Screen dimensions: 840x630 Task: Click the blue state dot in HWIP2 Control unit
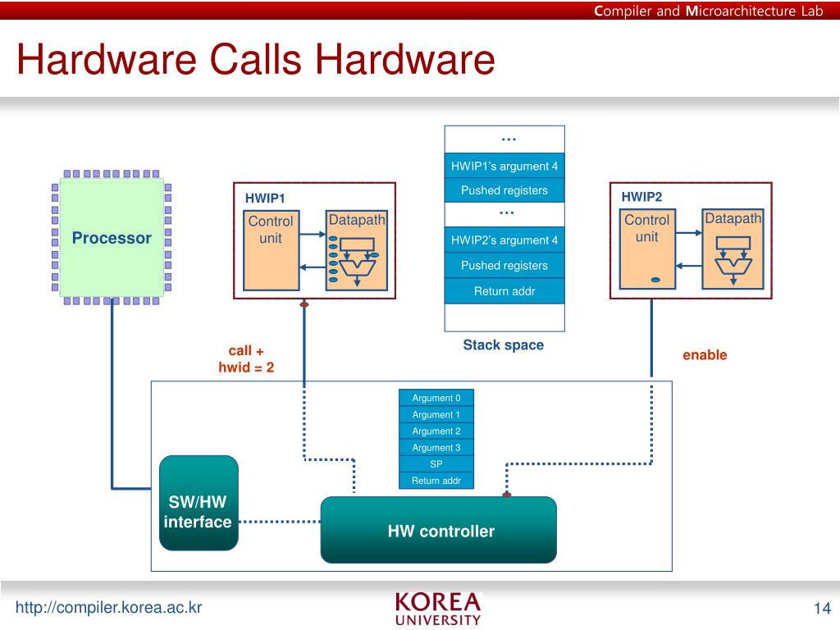(655, 280)
